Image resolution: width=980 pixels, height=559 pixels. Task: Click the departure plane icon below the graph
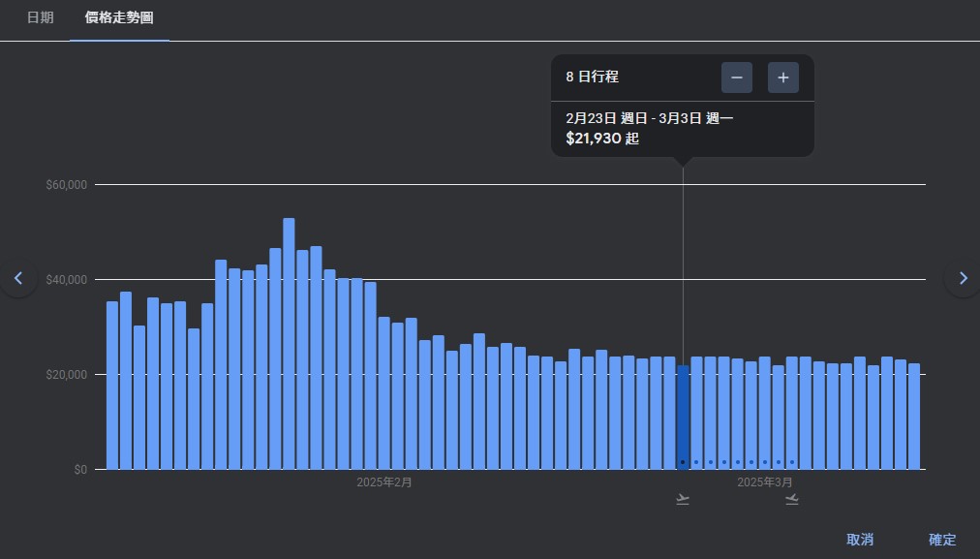[x=683, y=500]
